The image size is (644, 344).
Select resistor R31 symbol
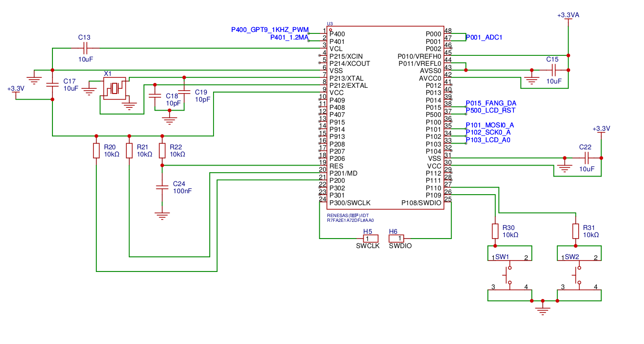point(575,231)
